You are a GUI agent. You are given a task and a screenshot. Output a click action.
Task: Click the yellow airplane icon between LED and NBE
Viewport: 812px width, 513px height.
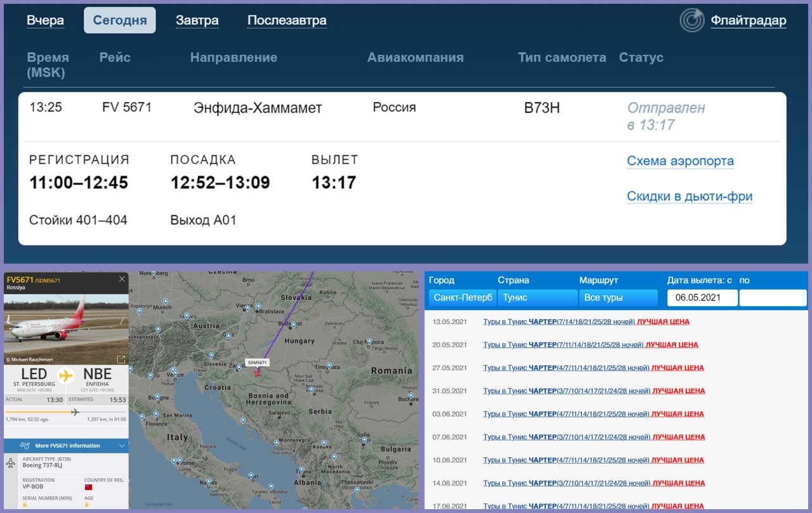(x=66, y=376)
